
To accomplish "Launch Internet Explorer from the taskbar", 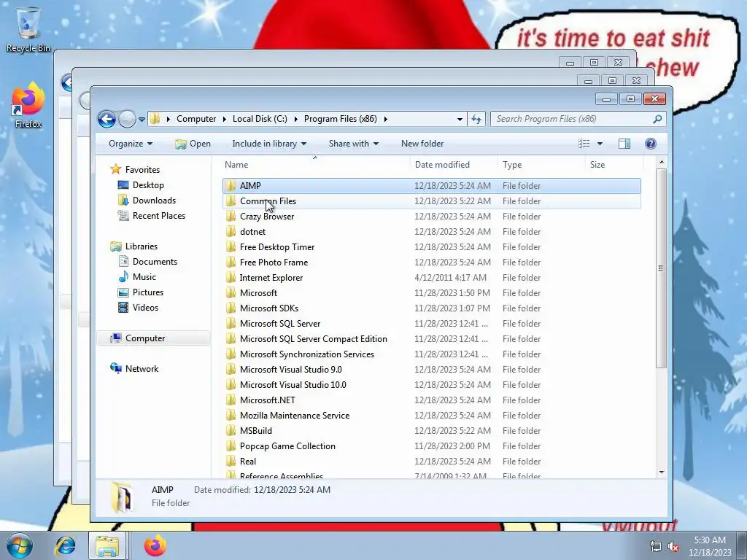I will click(x=65, y=545).
